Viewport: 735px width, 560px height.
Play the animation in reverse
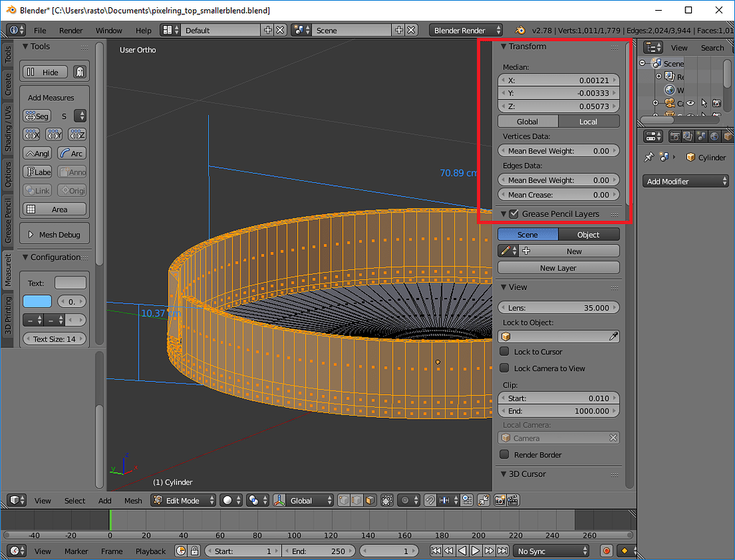[462, 551]
